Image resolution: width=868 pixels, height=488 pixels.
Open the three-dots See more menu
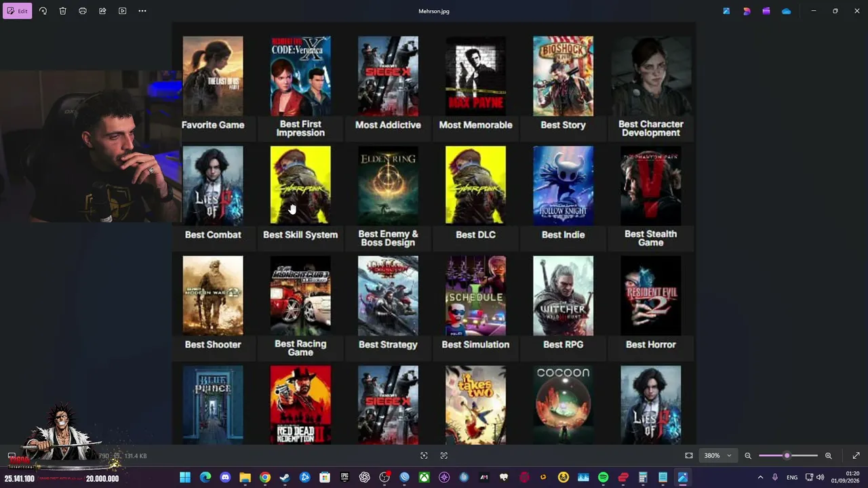pyautogui.click(x=142, y=11)
